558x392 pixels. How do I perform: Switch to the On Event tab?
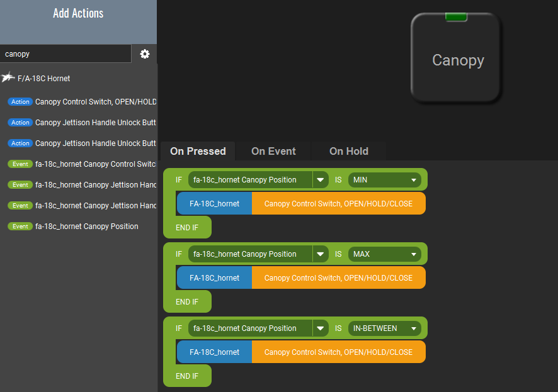[x=273, y=152]
